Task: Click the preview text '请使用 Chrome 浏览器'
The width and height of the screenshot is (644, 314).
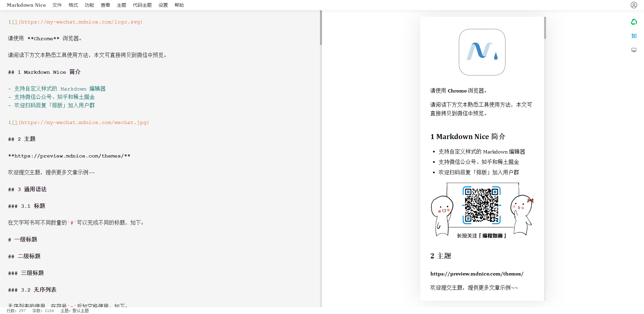Action: pyautogui.click(x=459, y=91)
